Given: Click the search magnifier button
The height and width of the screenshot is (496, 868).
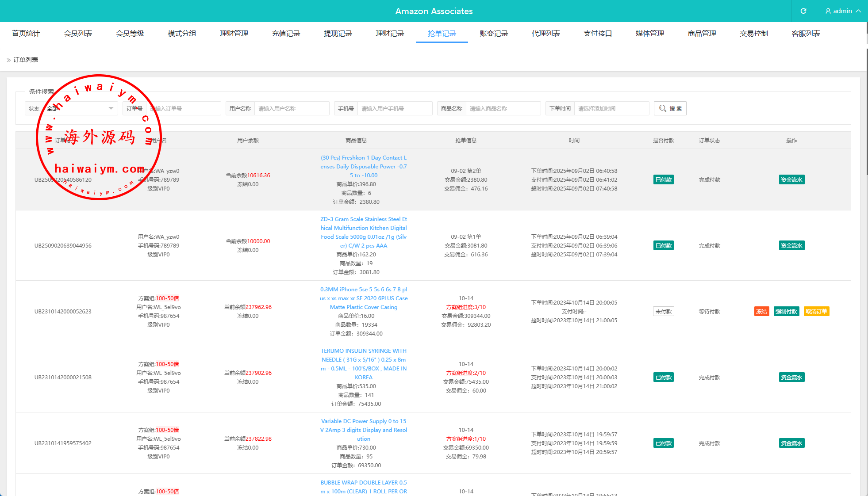Looking at the screenshot, I should pos(670,108).
